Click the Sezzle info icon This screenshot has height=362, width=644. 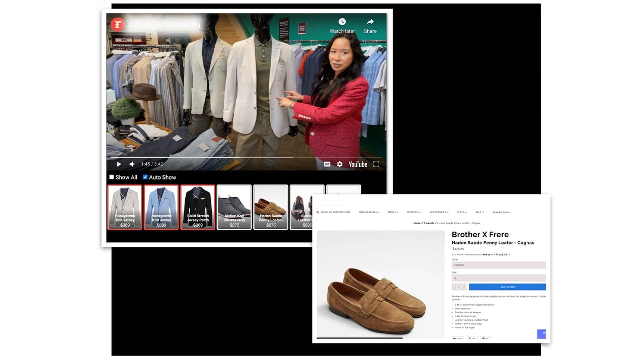509,254
